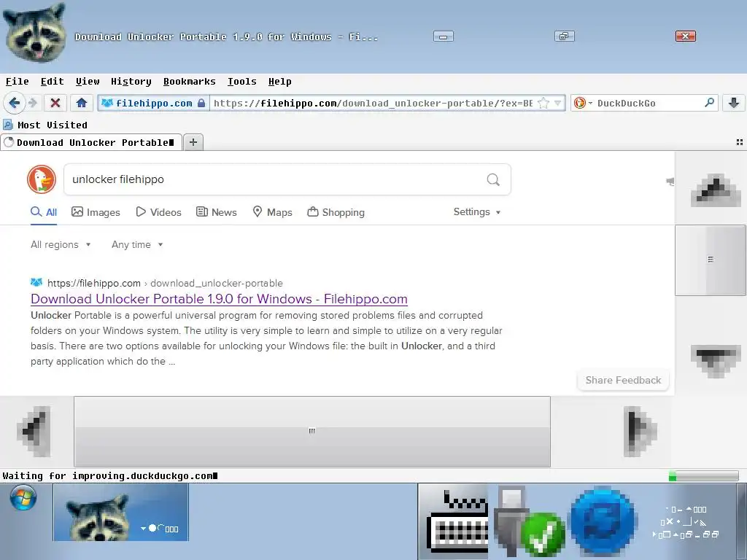The width and height of the screenshot is (747, 560).
Task: Expand the Any time filter
Action: click(x=137, y=245)
